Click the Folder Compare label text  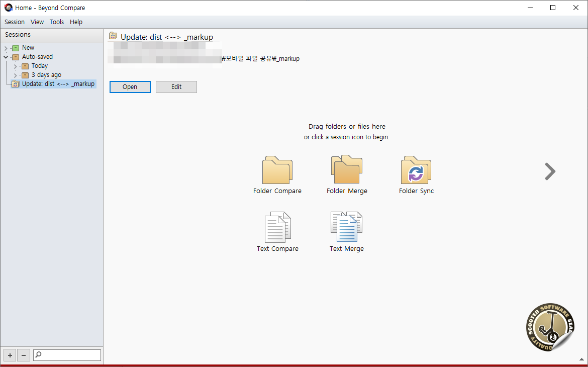click(277, 191)
